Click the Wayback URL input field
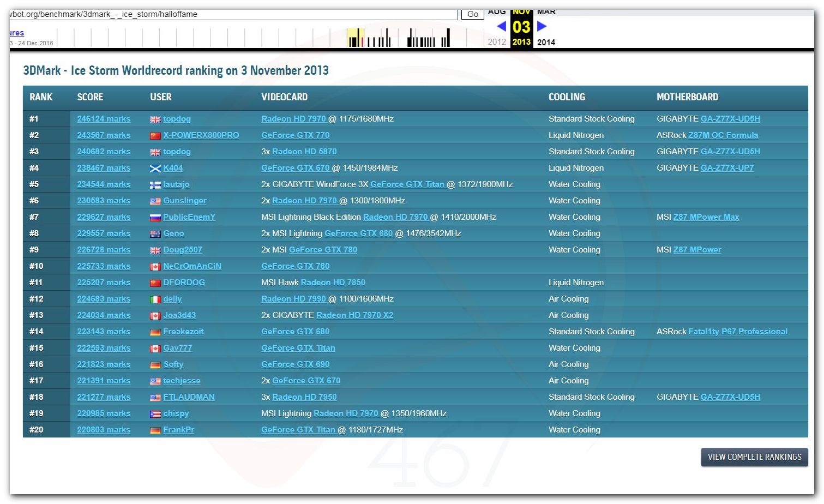 coord(233,14)
